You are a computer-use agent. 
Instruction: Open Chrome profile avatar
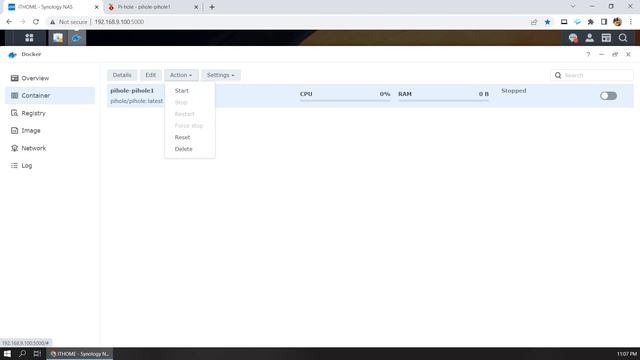[x=617, y=22]
